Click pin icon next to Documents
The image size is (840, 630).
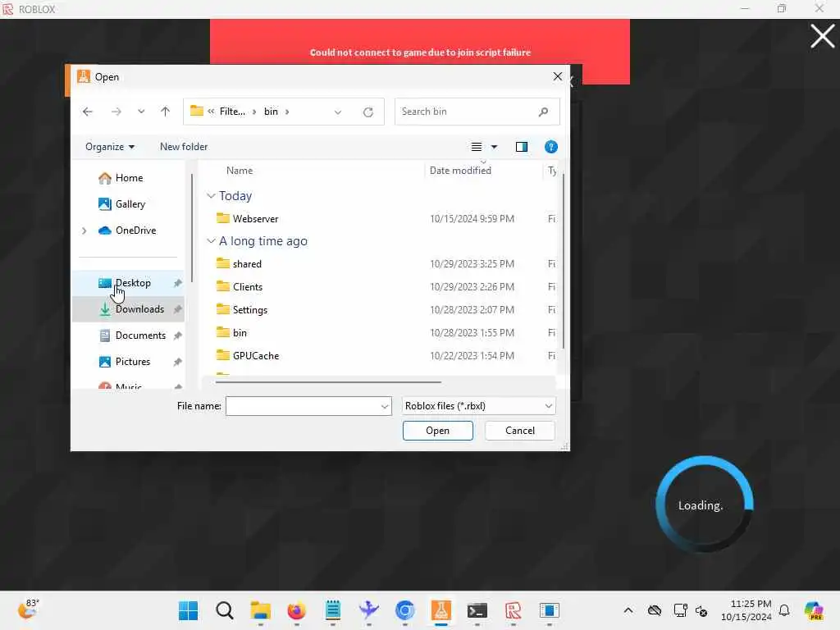177,336
